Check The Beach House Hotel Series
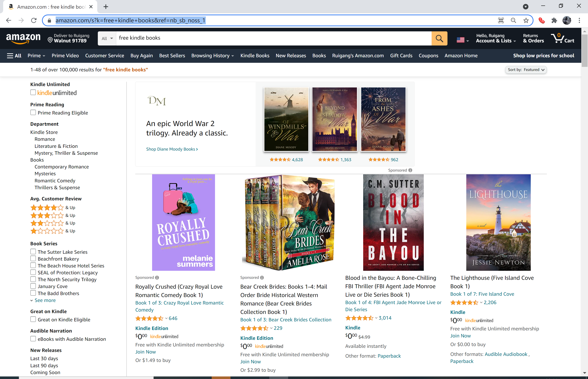Image resolution: width=588 pixels, height=379 pixels. (x=33, y=265)
